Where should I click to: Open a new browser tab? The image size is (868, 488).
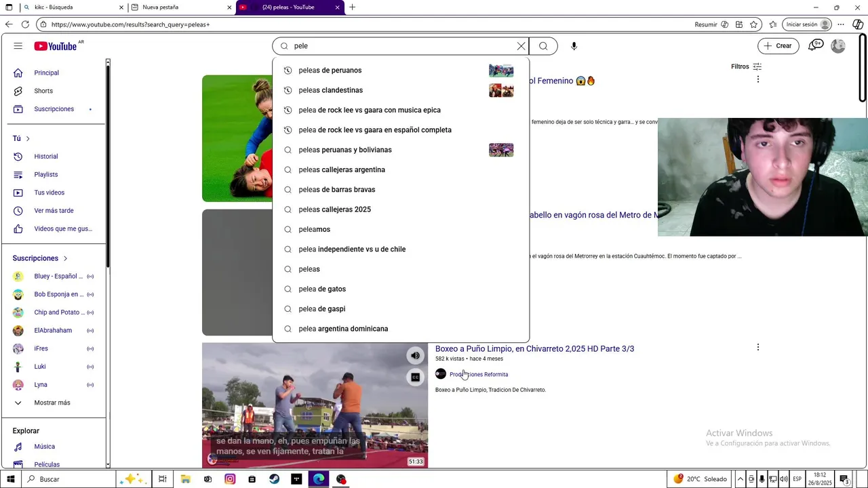[352, 7]
